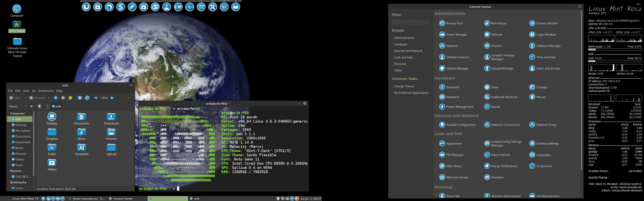Launch VLC cone icon in dock
Screen dimensions: 644x201
pos(167,7)
